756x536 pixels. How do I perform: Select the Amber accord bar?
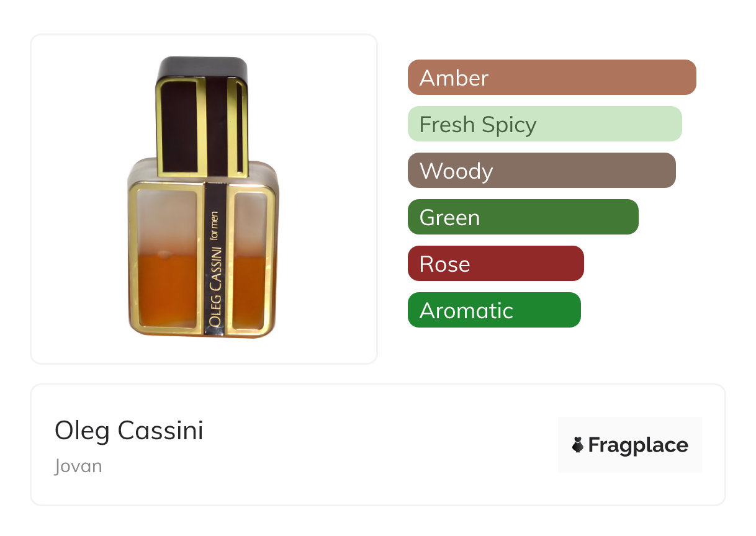[x=551, y=78]
